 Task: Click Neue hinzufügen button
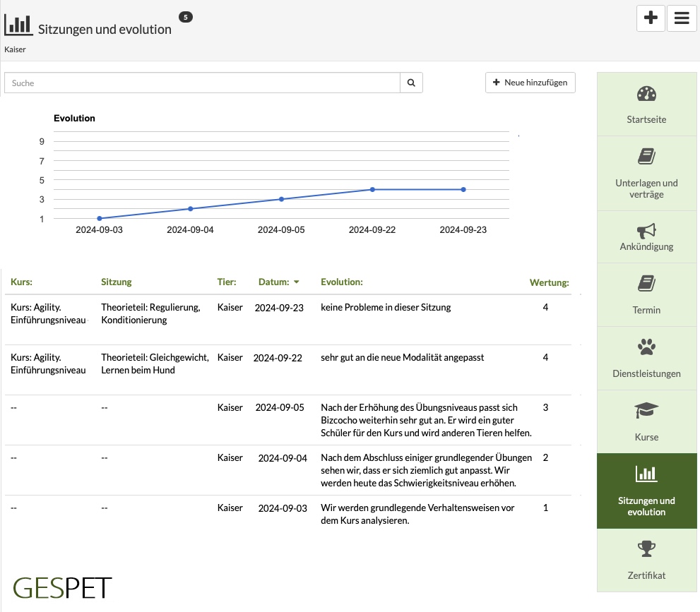click(530, 83)
